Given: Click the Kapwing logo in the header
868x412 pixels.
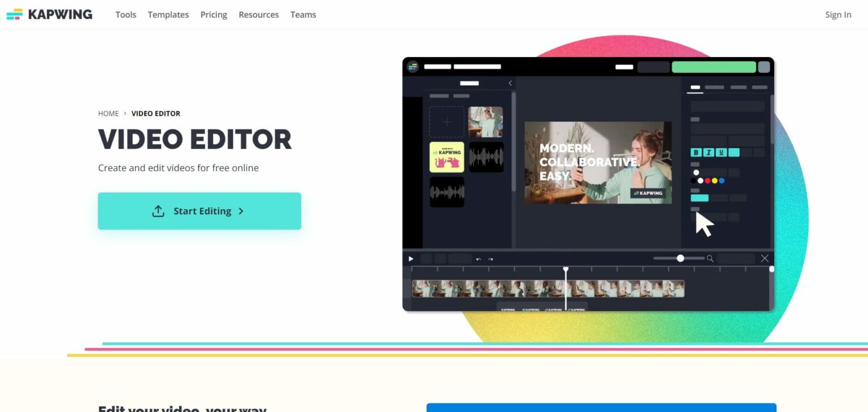Looking at the screenshot, I should pyautogui.click(x=49, y=15).
